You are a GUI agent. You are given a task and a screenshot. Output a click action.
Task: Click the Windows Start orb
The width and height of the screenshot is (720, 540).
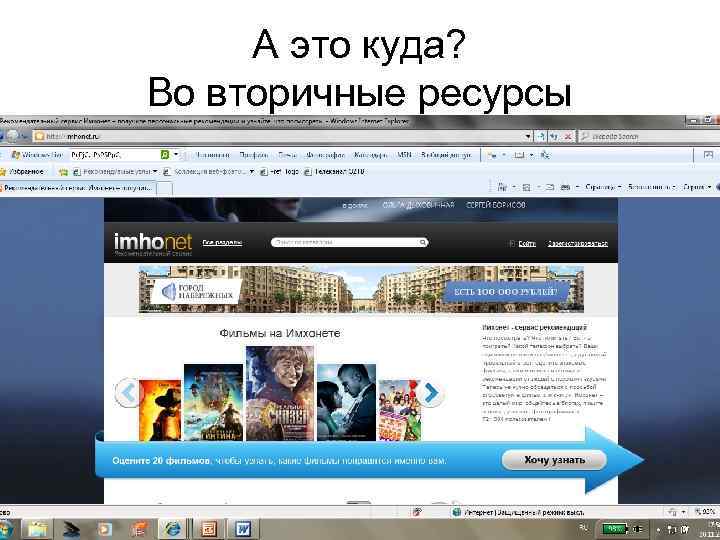pyautogui.click(x=6, y=529)
